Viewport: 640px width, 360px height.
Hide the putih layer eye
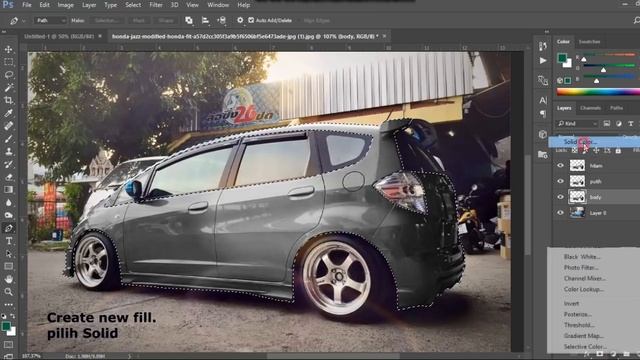click(x=560, y=181)
